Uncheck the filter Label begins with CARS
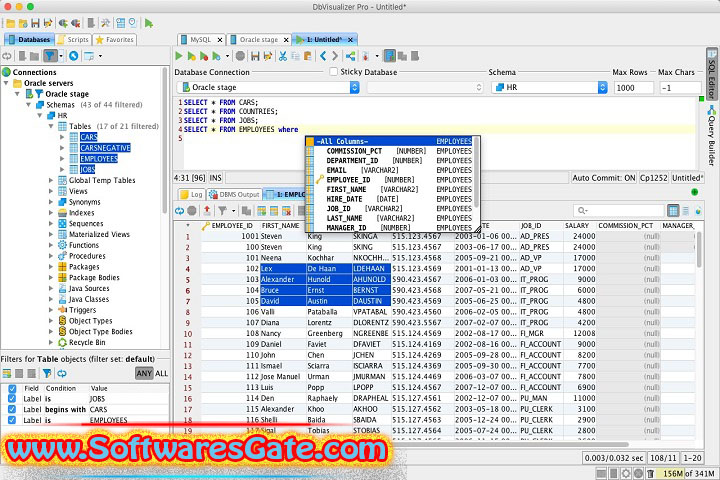Image resolution: width=720 pixels, height=480 pixels. tap(12, 409)
